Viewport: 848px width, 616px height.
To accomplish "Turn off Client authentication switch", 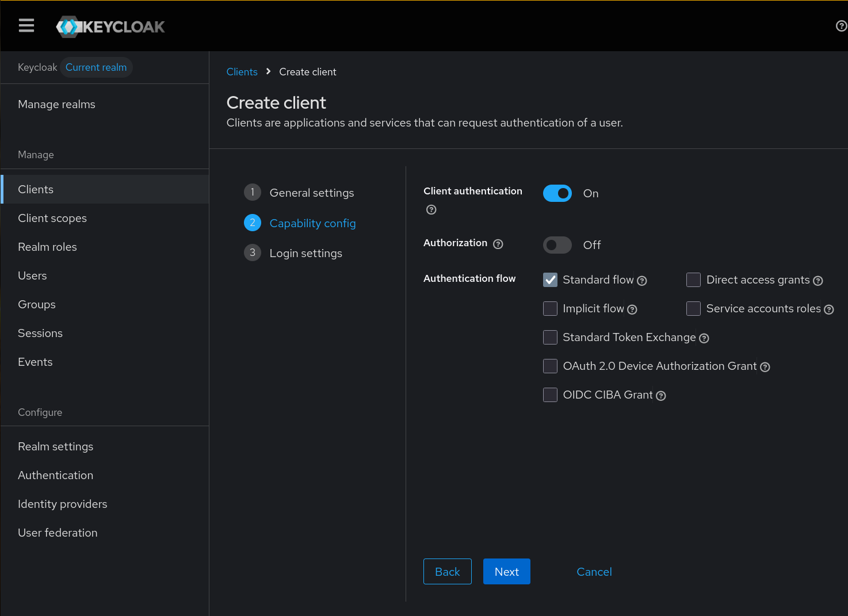I will [x=557, y=193].
